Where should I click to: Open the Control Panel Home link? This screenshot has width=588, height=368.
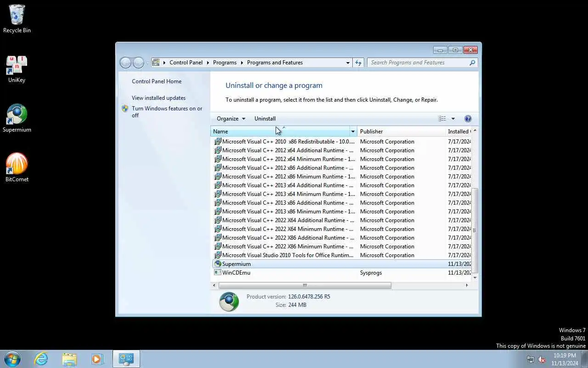pyautogui.click(x=157, y=81)
